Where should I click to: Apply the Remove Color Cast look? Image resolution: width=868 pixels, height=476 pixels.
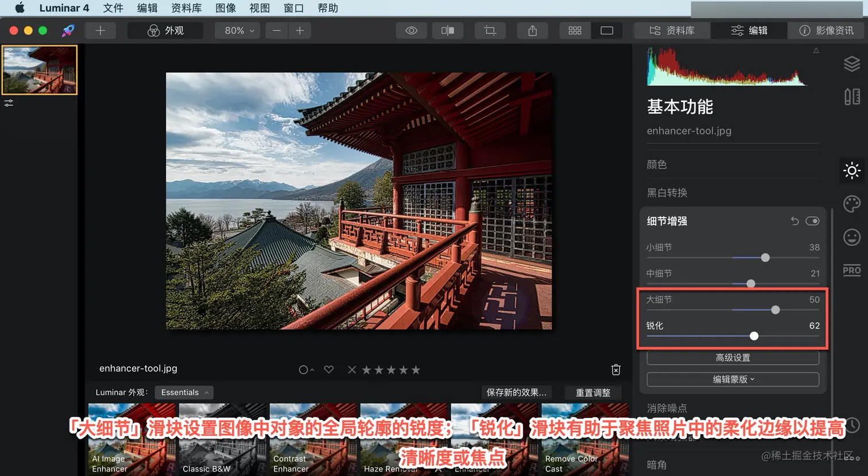586,439
